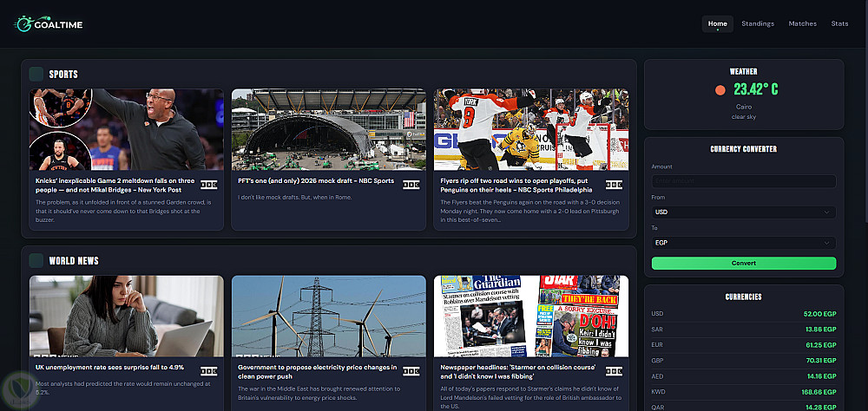Click the BBC icon on the Knicks article
Screen dimensions: 868x411
[208, 185]
